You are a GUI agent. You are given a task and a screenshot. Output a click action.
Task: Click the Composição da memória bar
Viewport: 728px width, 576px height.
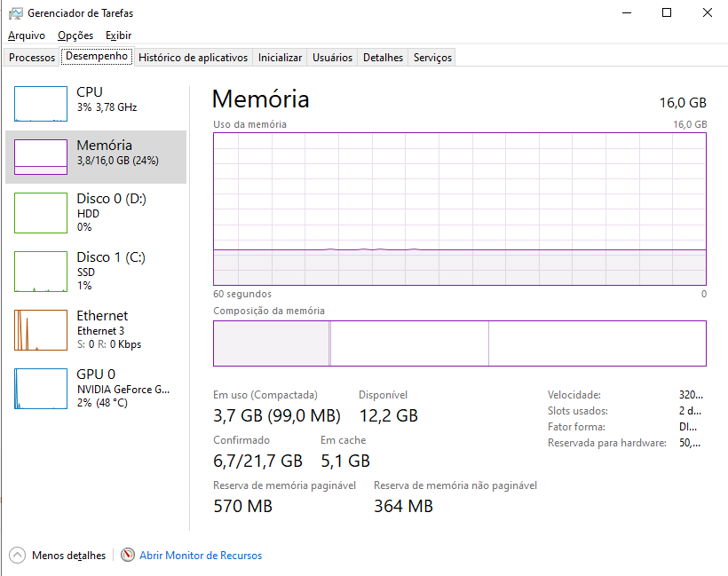point(460,343)
